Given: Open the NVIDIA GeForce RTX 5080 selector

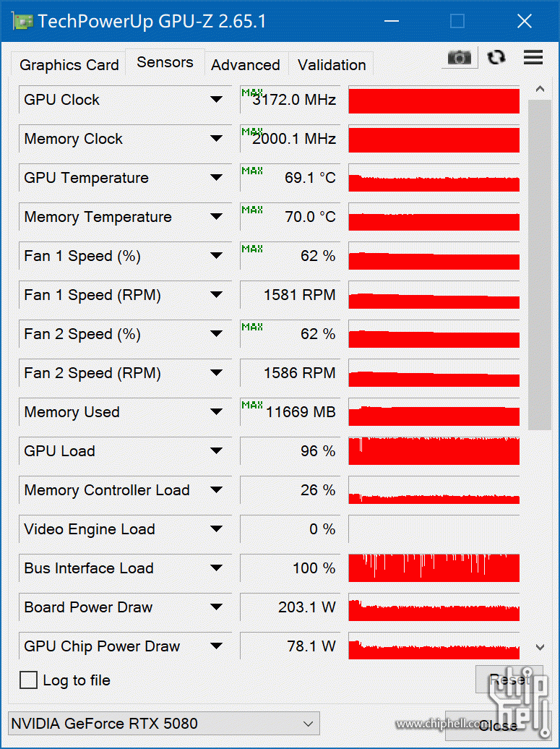Looking at the screenshot, I should 164,723.
